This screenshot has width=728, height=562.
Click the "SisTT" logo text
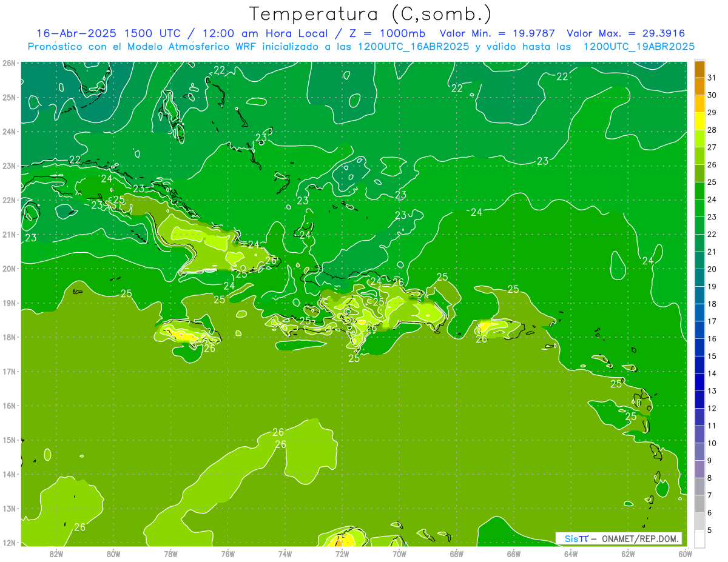coord(576,539)
